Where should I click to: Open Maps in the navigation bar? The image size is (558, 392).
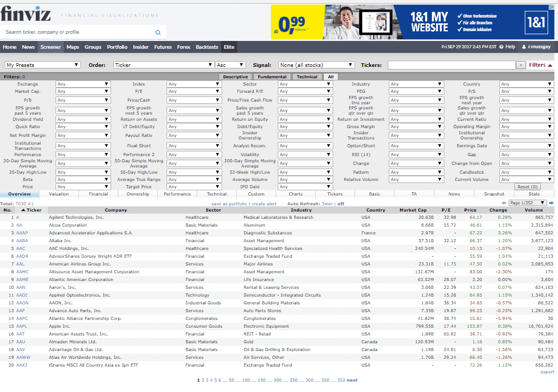point(73,47)
